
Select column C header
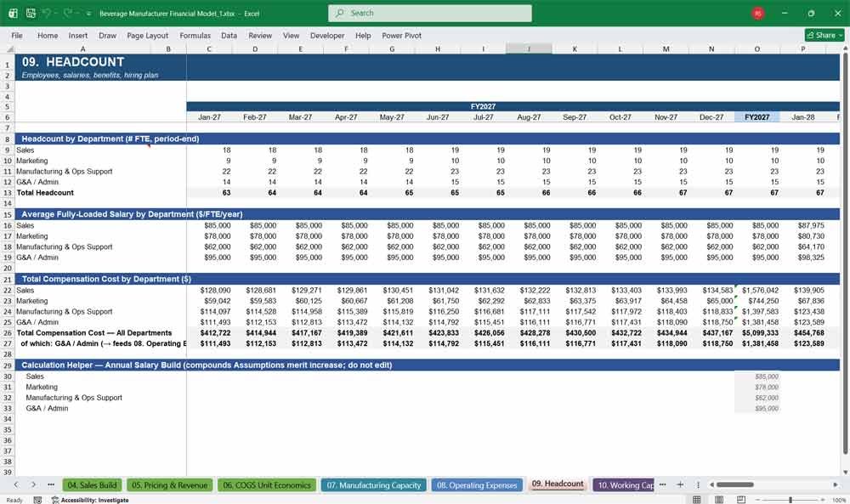209,48
